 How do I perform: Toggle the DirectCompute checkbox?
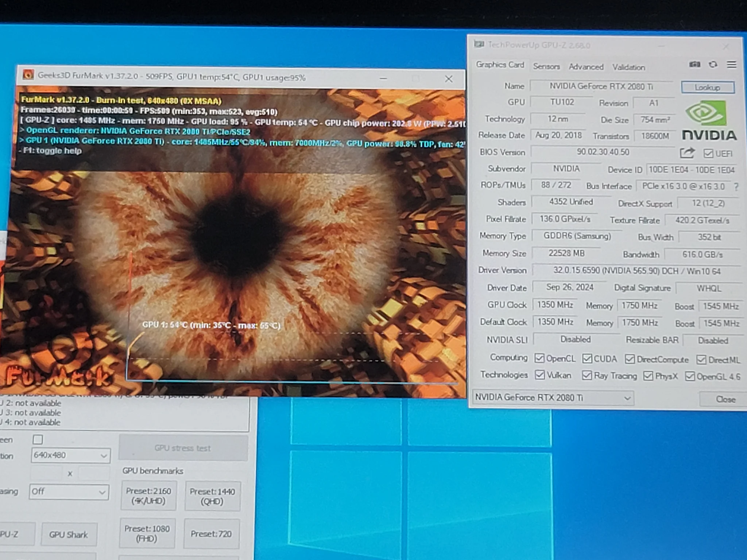pos(630,359)
